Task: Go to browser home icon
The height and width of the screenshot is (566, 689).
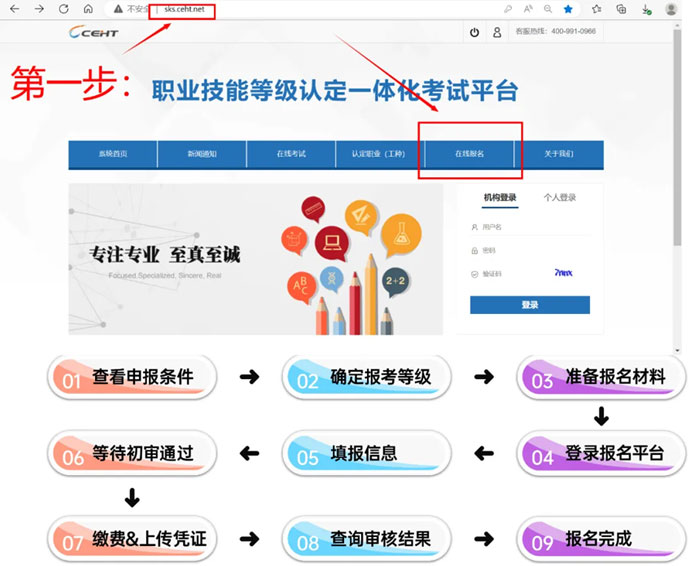Action: click(x=88, y=9)
